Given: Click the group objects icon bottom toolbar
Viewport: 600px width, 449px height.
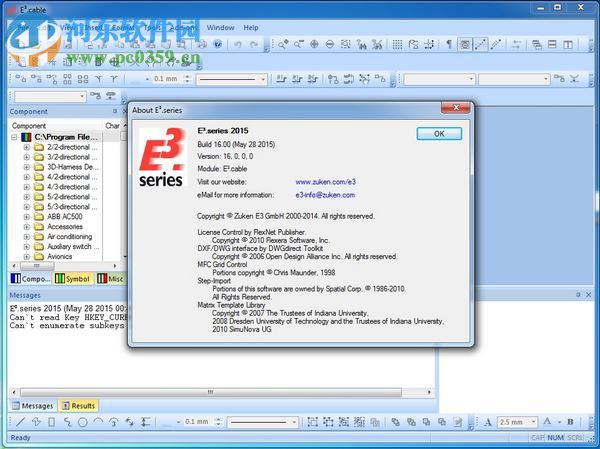Looking at the screenshot, I should click(313, 422).
